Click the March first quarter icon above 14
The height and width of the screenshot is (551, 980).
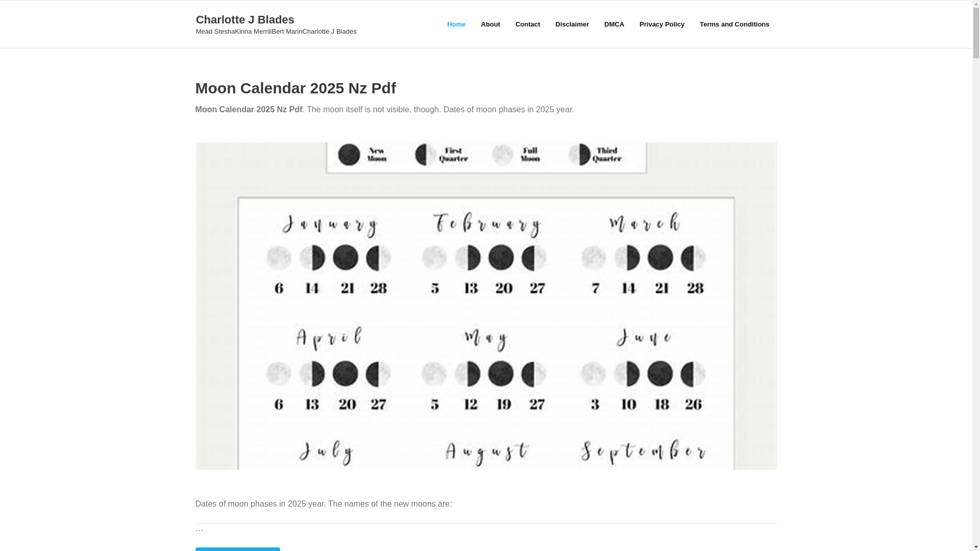627,258
